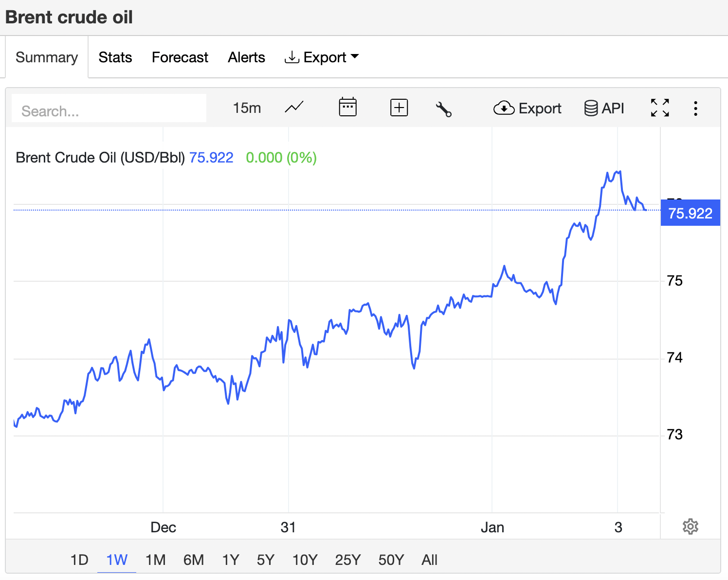Click the 31 date label on time axis

point(288,527)
